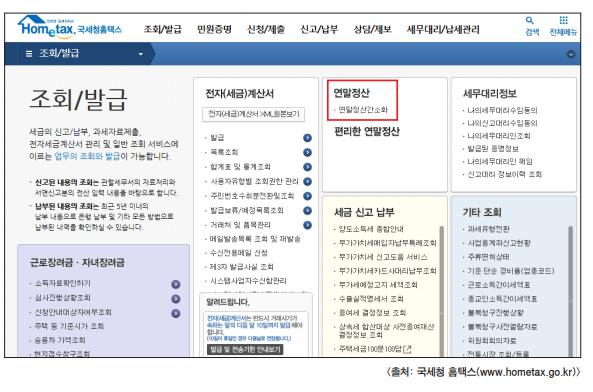Viewport: 593px width, 392px height.
Task: Open the 부가가치세 신고도움 서비스 link
Action: coord(383,257)
